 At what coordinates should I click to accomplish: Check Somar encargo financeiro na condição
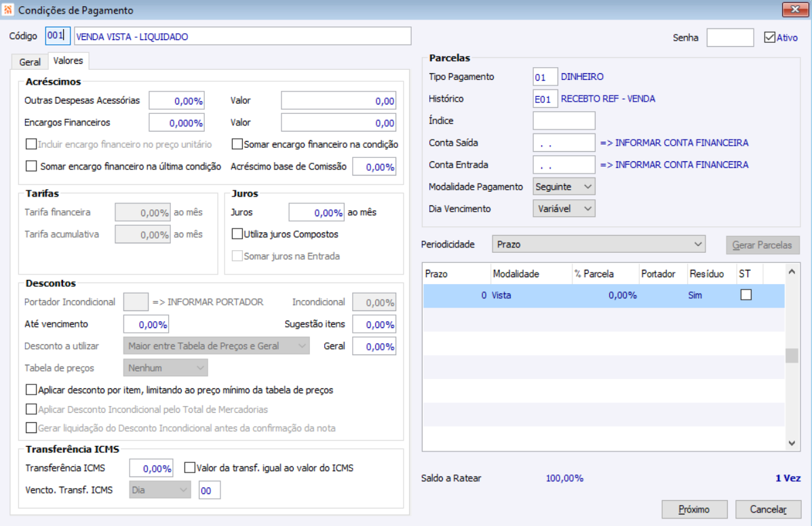[x=237, y=144]
